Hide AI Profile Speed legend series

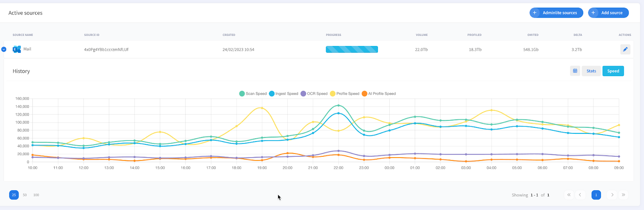[378, 94]
